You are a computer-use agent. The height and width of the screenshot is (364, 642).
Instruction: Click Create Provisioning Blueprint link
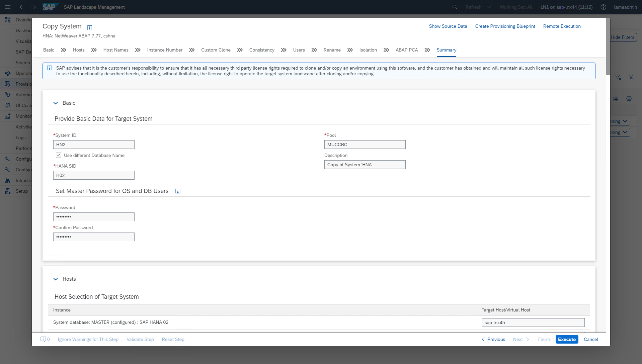tap(505, 26)
